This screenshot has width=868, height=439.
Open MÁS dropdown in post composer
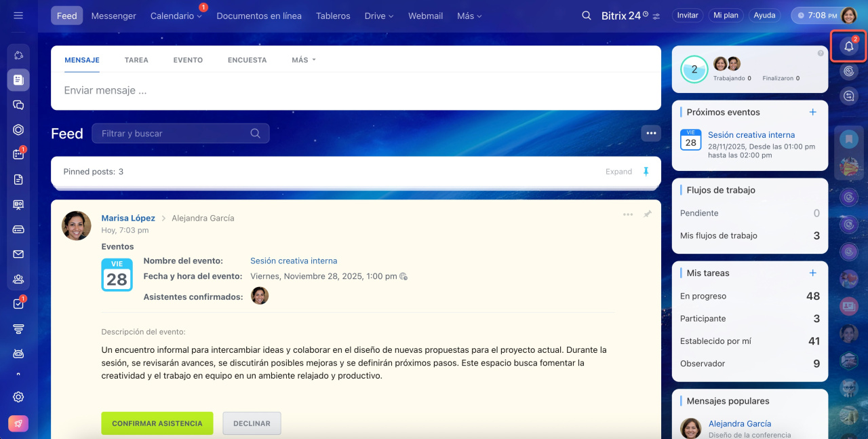(x=303, y=60)
